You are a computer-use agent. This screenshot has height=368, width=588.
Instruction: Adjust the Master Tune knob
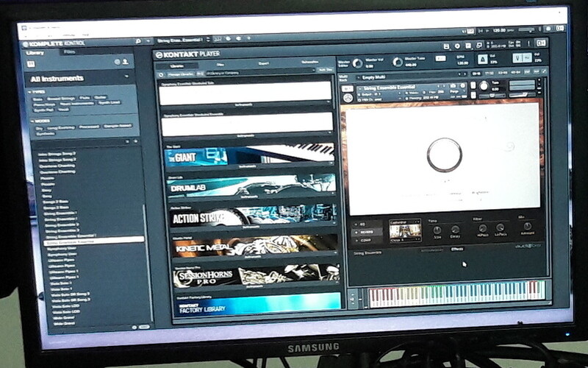coord(398,62)
